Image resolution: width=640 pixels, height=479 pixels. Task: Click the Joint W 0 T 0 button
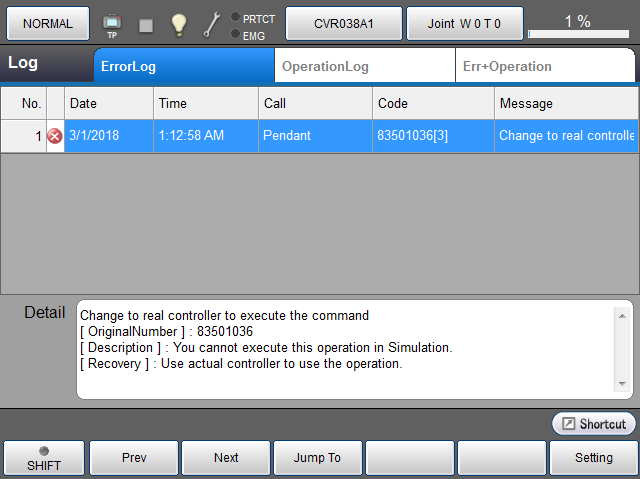click(464, 23)
